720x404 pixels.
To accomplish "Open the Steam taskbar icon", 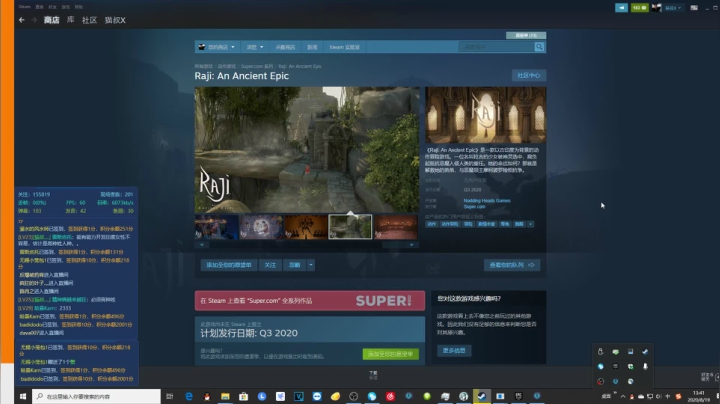I will 482,396.
